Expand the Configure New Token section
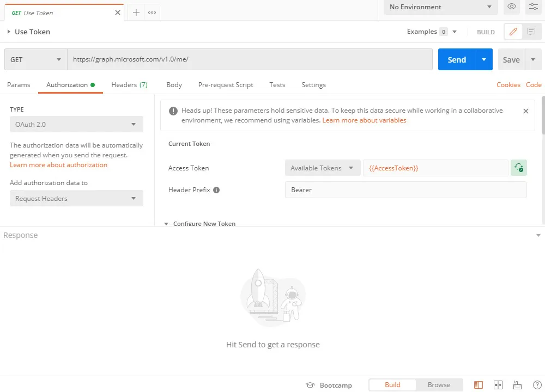The image size is (545, 392). click(199, 224)
